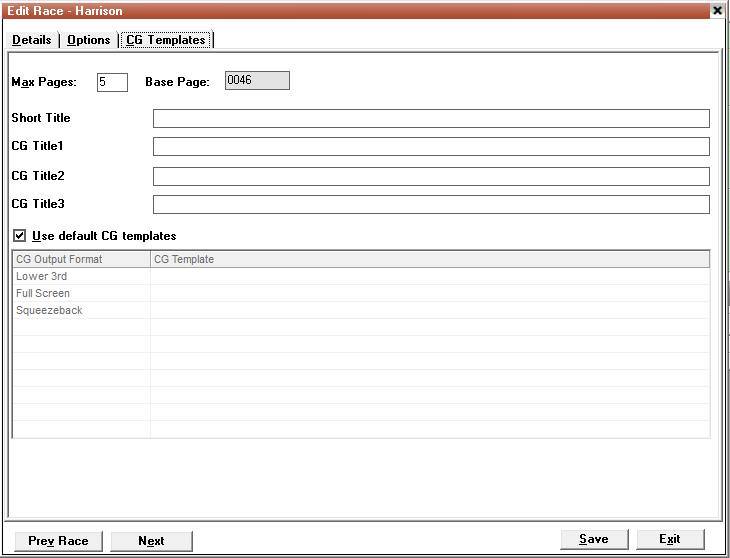The image size is (730, 558).
Task: Focus the CG Title1 text box
Action: point(431,146)
